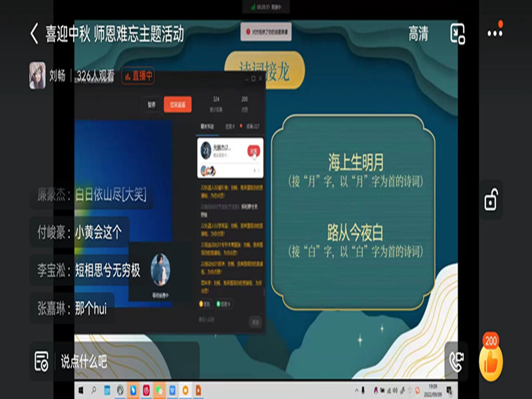Accept the red connect request button
Screen dimensions: 532x399
tap(253, 151)
